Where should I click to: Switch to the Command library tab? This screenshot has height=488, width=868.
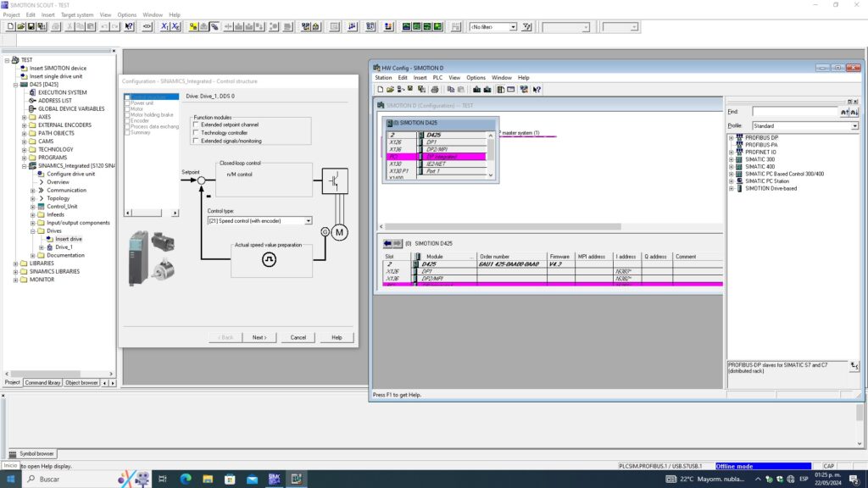click(x=42, y=382)
